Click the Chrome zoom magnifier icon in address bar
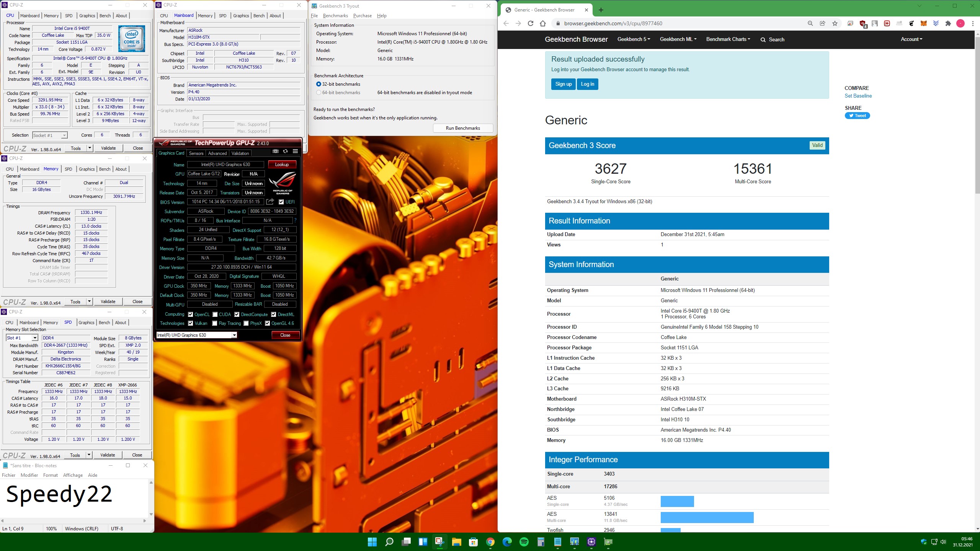Viewport: 980px width, 551px height. click(810, 23)
